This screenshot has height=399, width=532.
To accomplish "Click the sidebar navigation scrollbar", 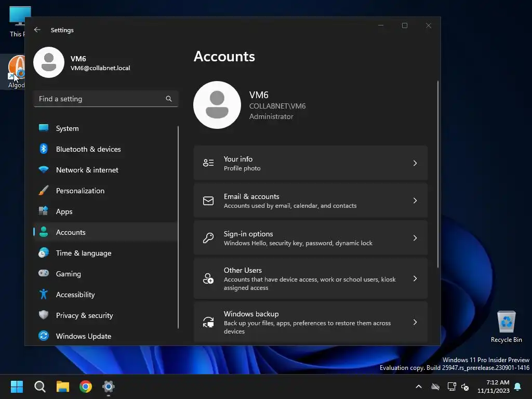I will [x=178, y=228].
